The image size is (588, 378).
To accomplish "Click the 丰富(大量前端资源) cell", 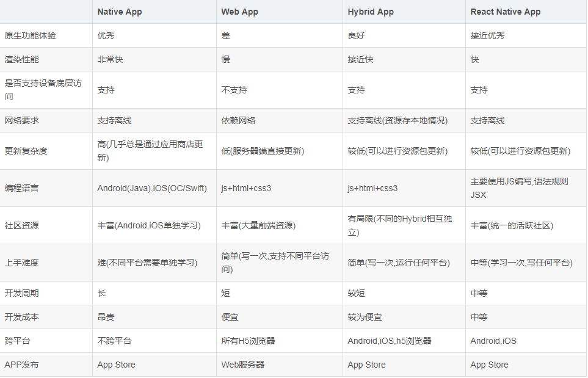I will tap(258, 225).
